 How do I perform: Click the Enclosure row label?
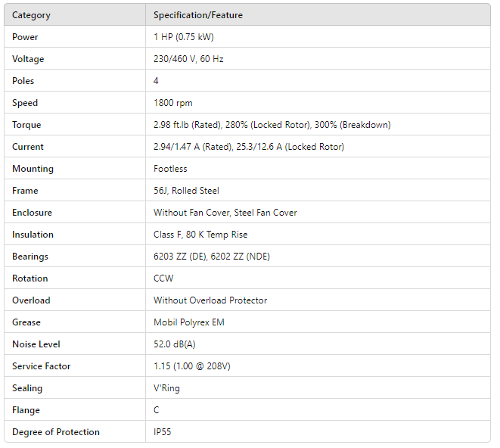pos(32,213)
